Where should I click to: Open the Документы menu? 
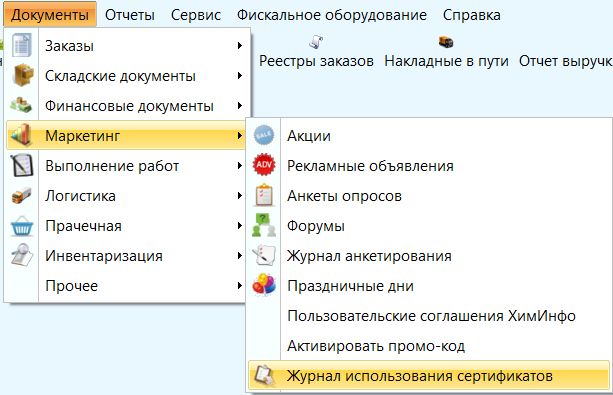(x=50, y=14)
